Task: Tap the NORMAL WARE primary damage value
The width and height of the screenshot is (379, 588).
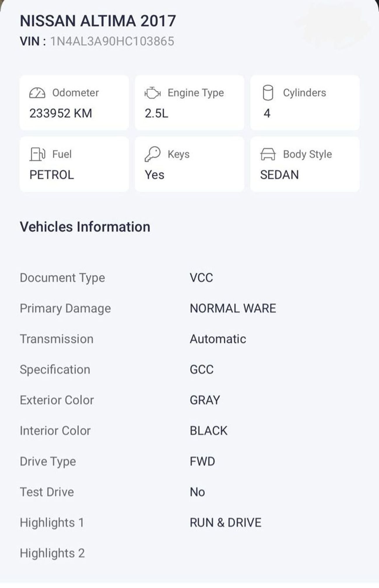Action: point(233,308)
